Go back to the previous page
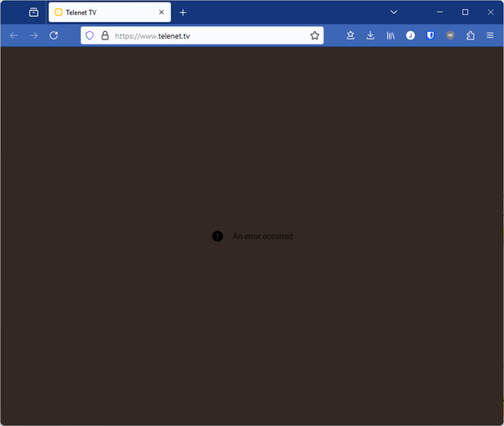Viewport: 504px width, 426px height. 13,35
